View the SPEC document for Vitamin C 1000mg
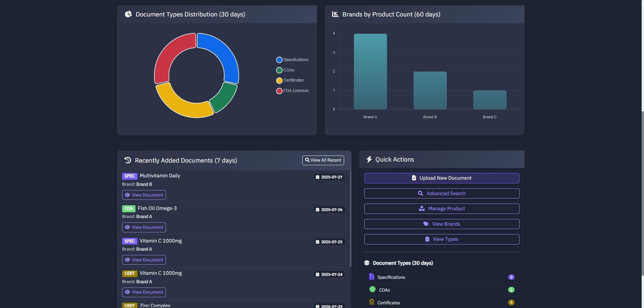644x308 pixels. [x=144, y=260]
